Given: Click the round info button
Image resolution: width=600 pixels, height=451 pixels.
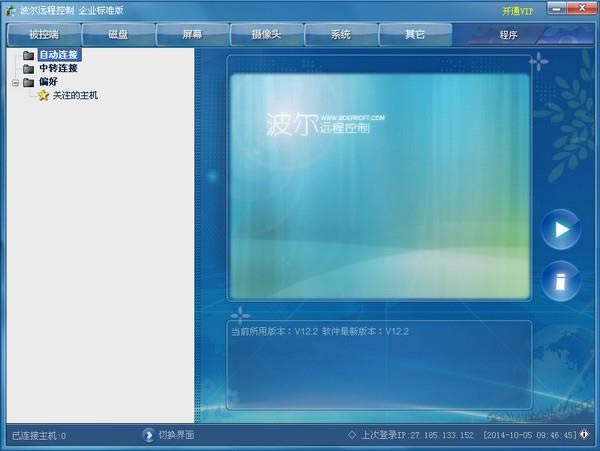Looking at the screenshot, I should (x=561, y=281).
